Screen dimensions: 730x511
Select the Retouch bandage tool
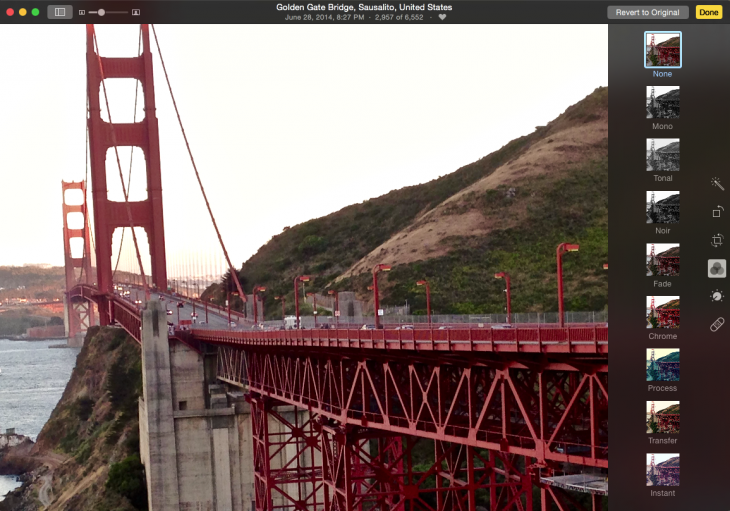click(x=717, y=324)
